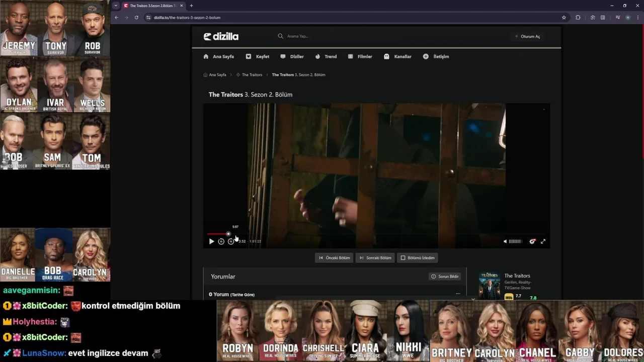
Task: Collapse the page arrow above bottom banner
Action: [x=473, y=299]
